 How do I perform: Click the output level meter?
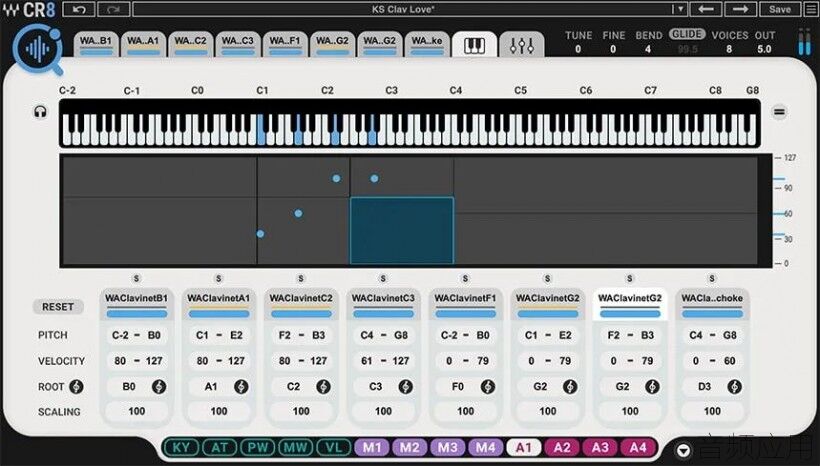tap(804, 42)
